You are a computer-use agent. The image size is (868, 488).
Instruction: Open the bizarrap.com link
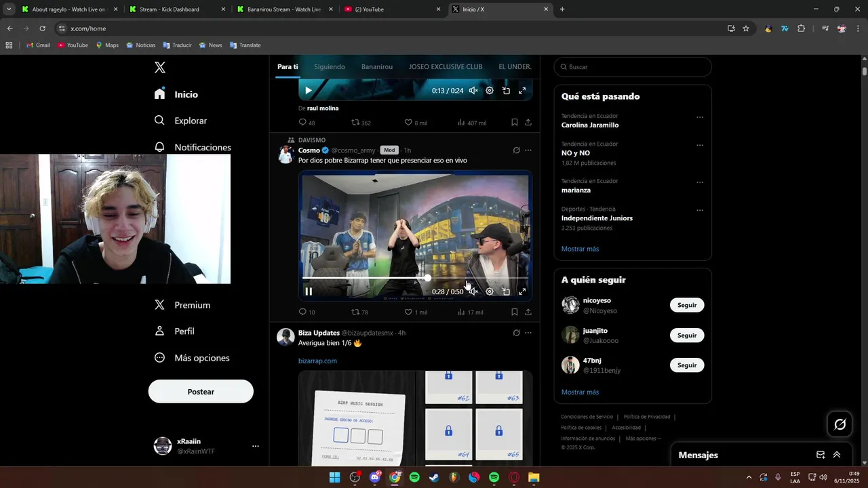tap(317, 361)
